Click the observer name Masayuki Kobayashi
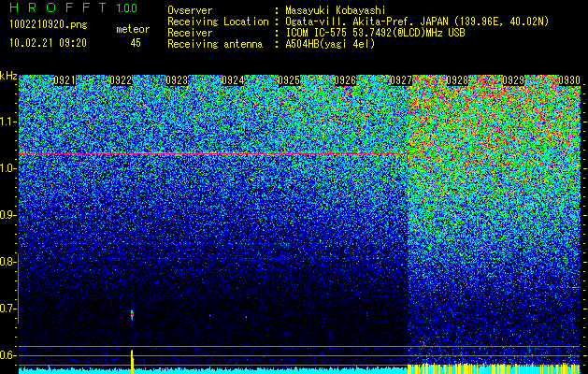Image resolution: width=588 pixels, height=374 pixels. click(x=336, y=10)
